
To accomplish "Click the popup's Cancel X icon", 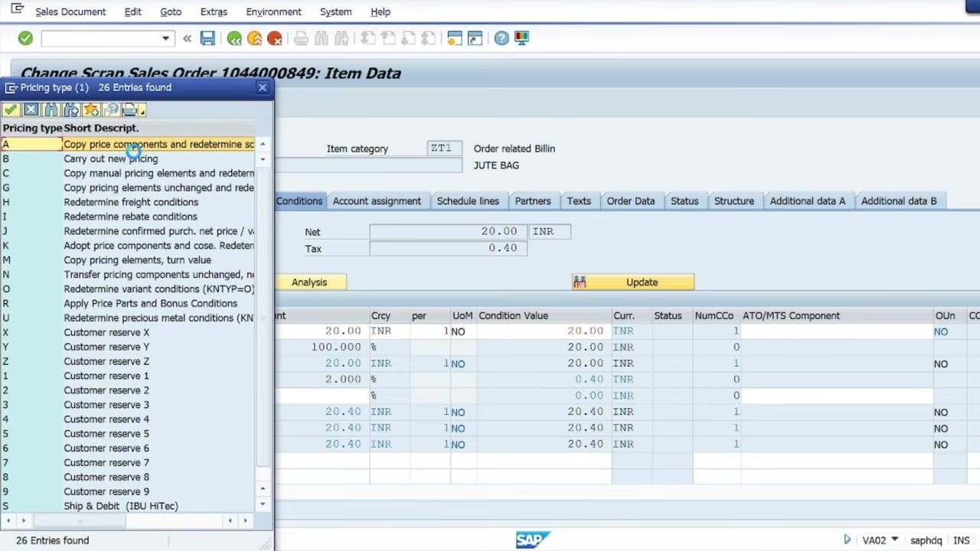I will point(31,110).
